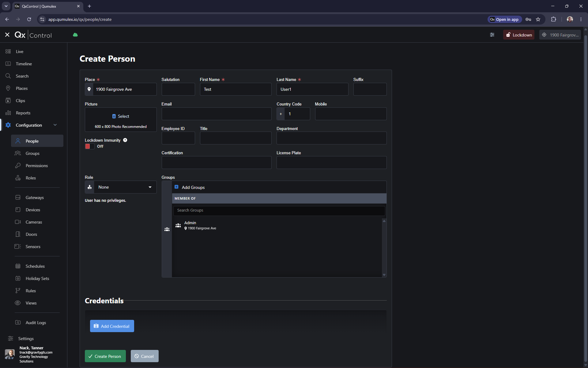Click the Last Name field containing User1
588x368 pixels.
click(x=312, y=89)
